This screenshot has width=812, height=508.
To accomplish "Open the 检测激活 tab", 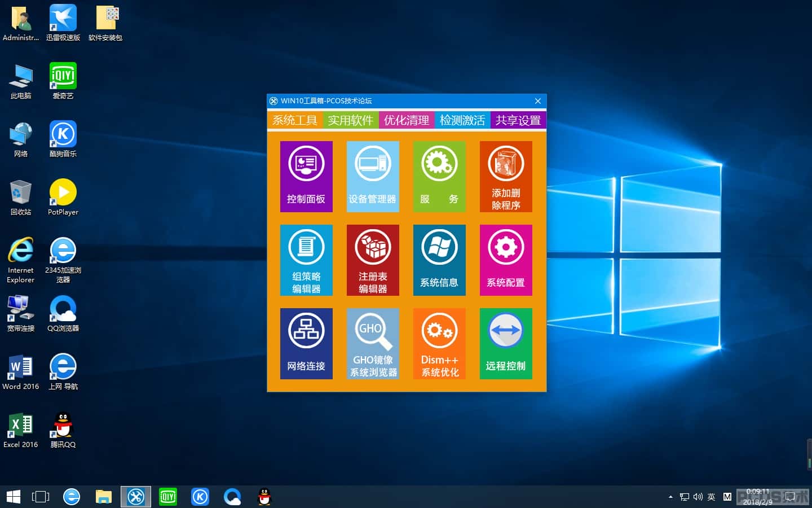I will coord(462,120).
